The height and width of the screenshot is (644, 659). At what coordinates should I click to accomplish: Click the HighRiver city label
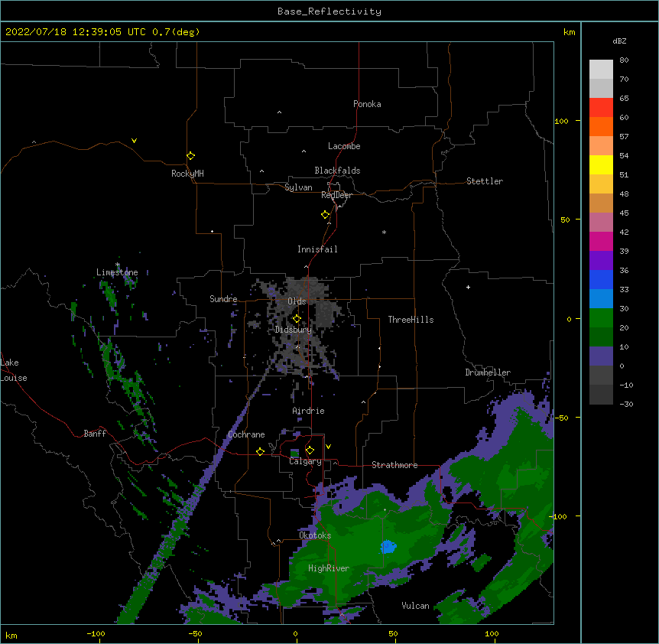pyautogui.click(x=329, y=568)
